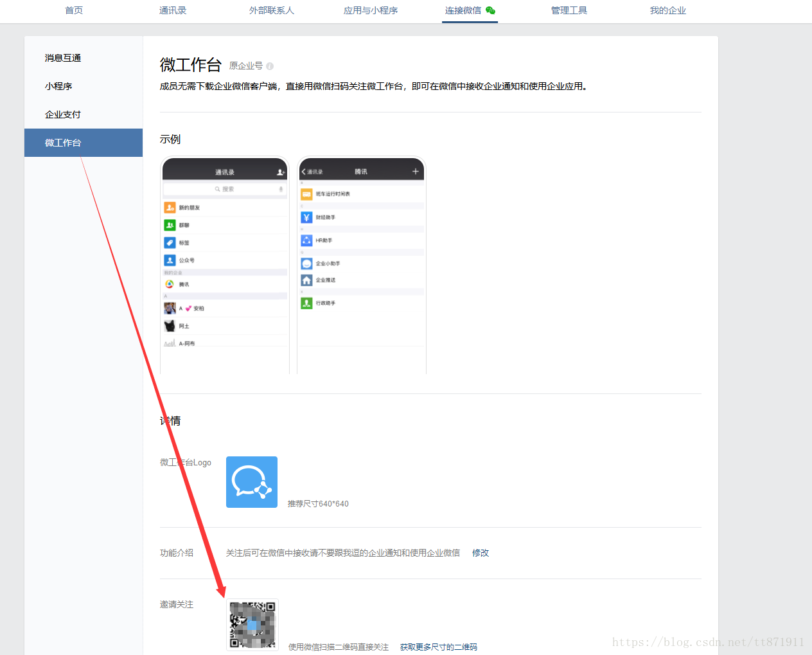Click the 财经助手 yen icon

[x=306, y=217]
